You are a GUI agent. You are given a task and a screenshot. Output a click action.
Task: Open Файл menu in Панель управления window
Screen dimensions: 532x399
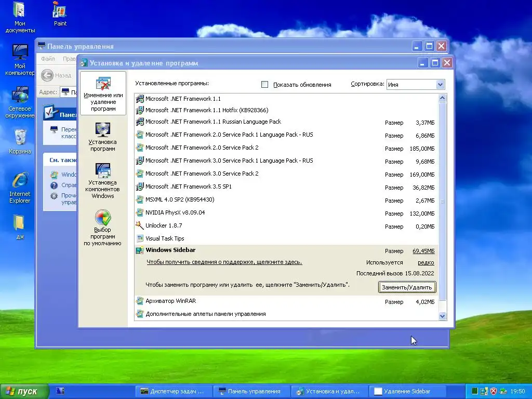pos(48,59)
